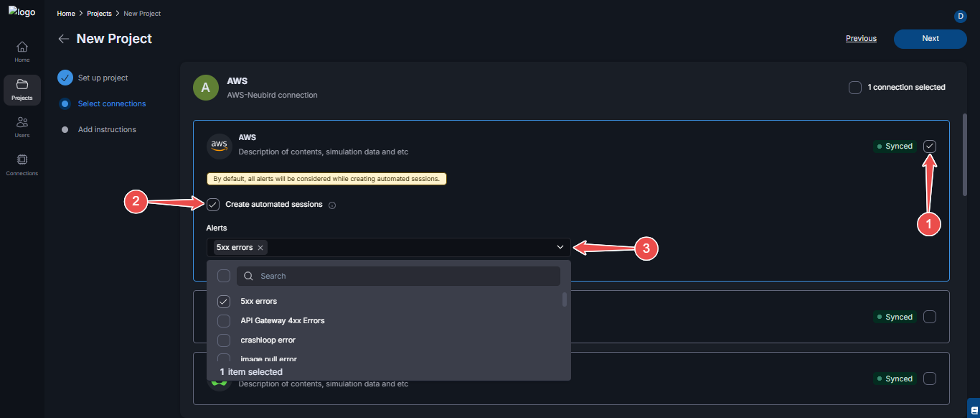
Task: Remove the 5xx errors chip via its x
Action: click(x=260, y=247)
